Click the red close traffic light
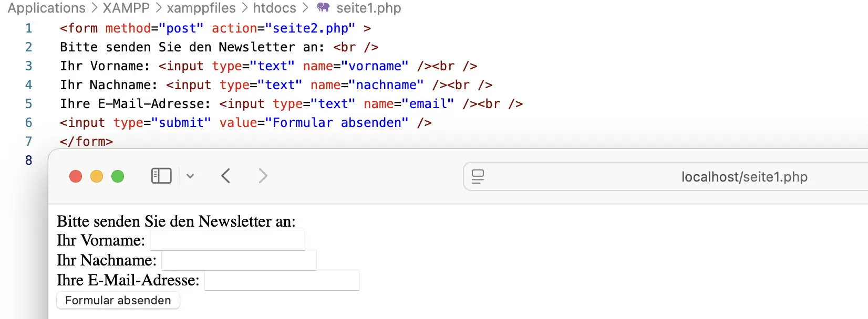 click(76, 176)
